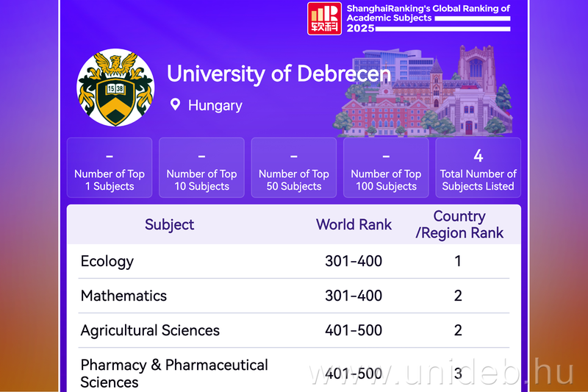Open the Number of Top 100 Subjects card

point(386,168)
